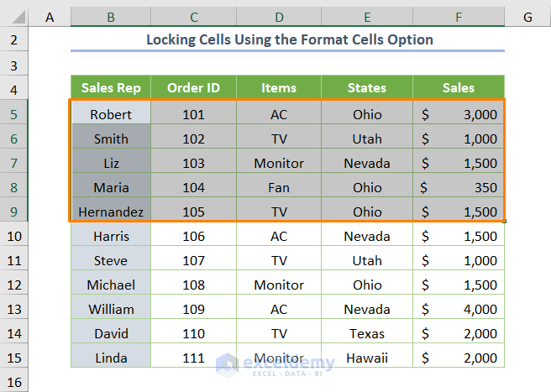This screenshot has width=551, height=392.
Task: Select row 15 header
Action: click(14, 358)
